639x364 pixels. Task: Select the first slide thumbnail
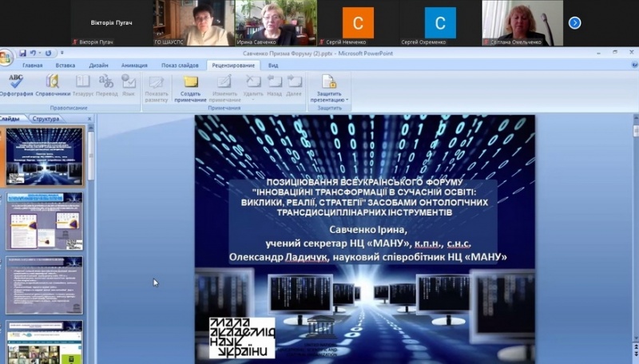44,156
